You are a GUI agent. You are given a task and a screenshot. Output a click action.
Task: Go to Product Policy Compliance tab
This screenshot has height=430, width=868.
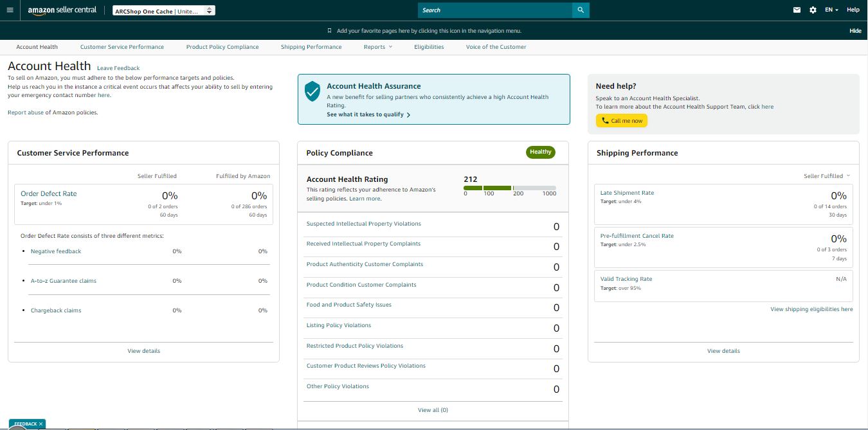click(x=222, y=47)
